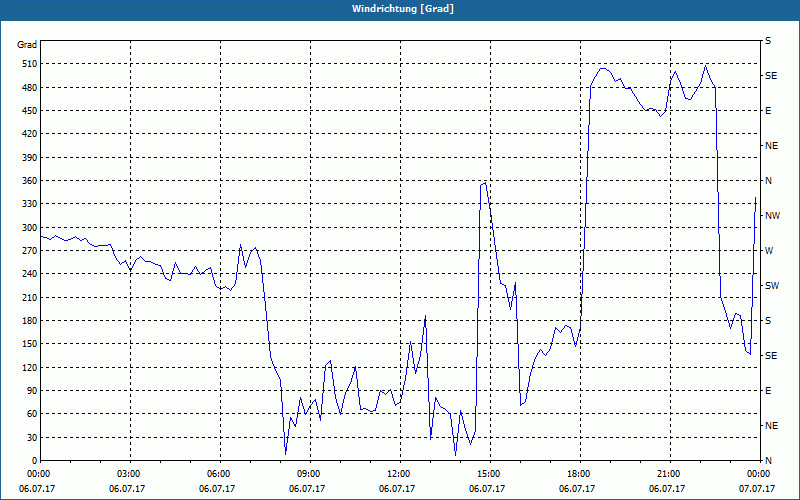
Task: Click the '180' y-axis value
Action: [x=30, y=321]
